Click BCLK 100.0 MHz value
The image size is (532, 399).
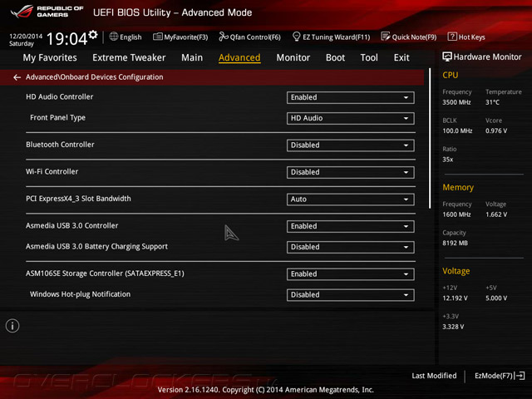(x=457, y=131)
